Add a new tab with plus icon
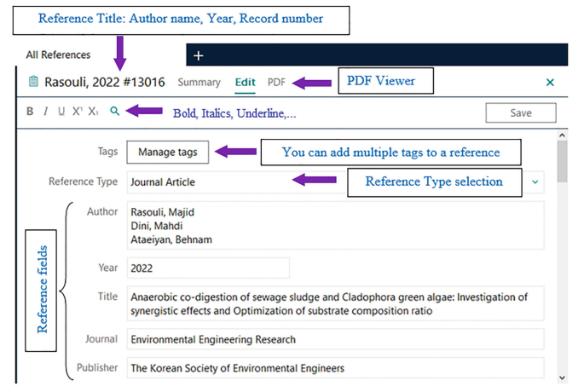Viewport: 584px width, 392px height. point(198,55)
